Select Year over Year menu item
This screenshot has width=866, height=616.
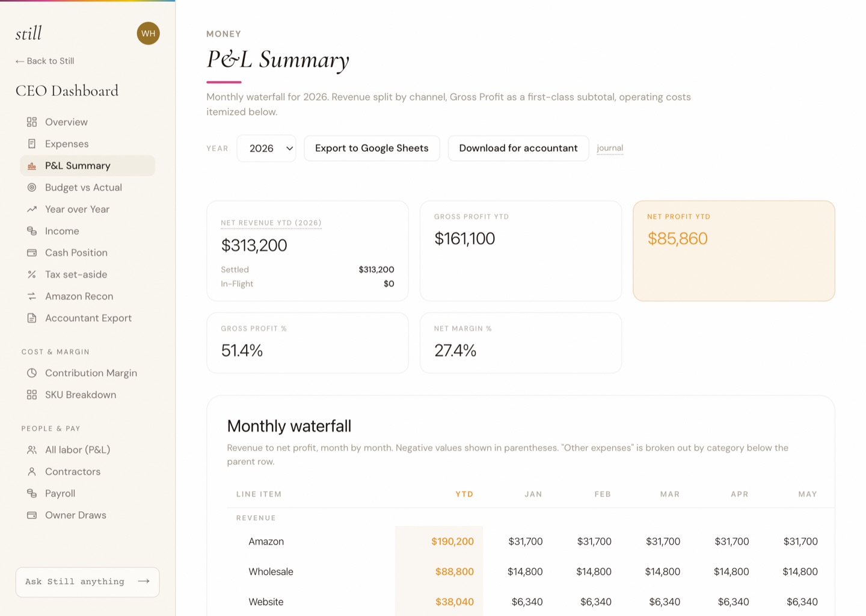coord(87,209)
